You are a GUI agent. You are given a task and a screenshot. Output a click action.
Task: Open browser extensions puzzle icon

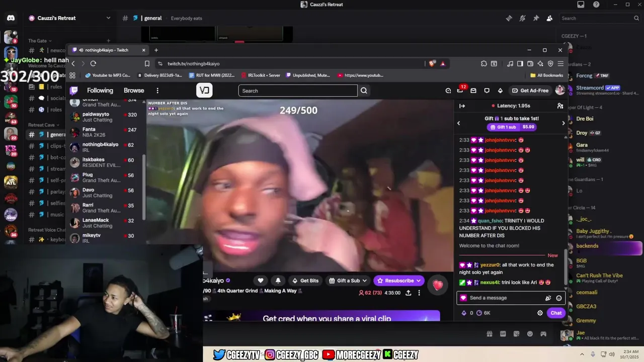tap(484, 63)
